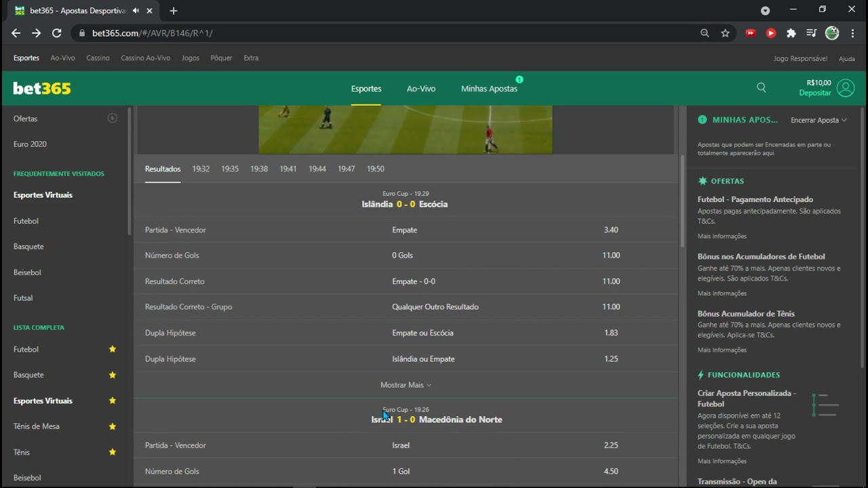Screen dimensions: 868x488
Task: Mute the bet365 tab audio icon
Action: 136,11
